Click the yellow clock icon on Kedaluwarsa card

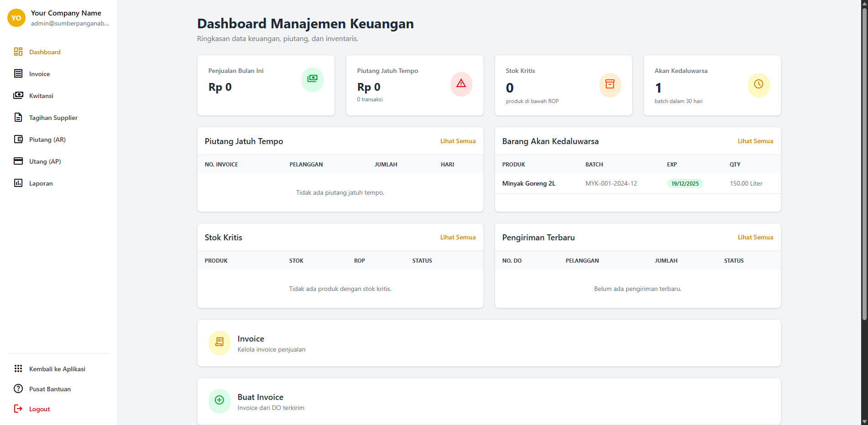click(758, 85)
